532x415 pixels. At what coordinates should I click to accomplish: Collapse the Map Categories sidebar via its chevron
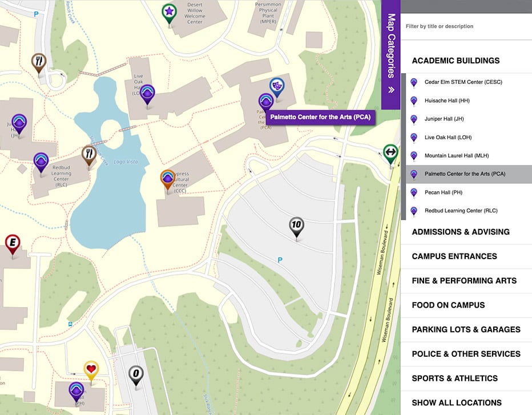point(391,90)
